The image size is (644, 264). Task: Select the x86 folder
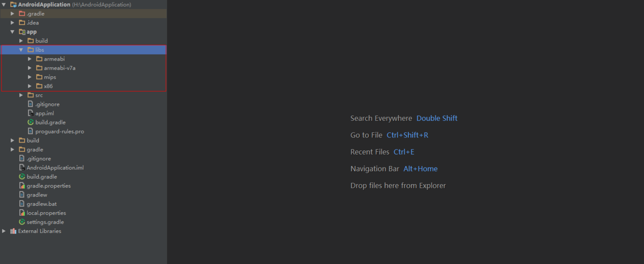48,86
